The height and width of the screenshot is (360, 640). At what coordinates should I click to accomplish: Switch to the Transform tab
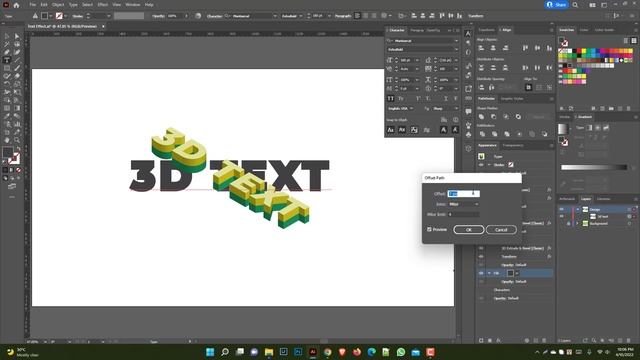click(x=486, y=30)
